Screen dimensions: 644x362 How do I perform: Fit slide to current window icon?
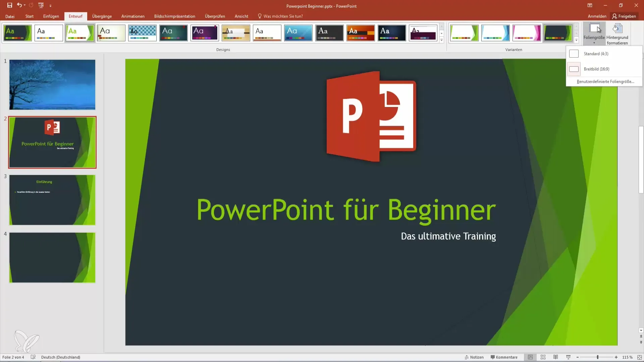639,357
